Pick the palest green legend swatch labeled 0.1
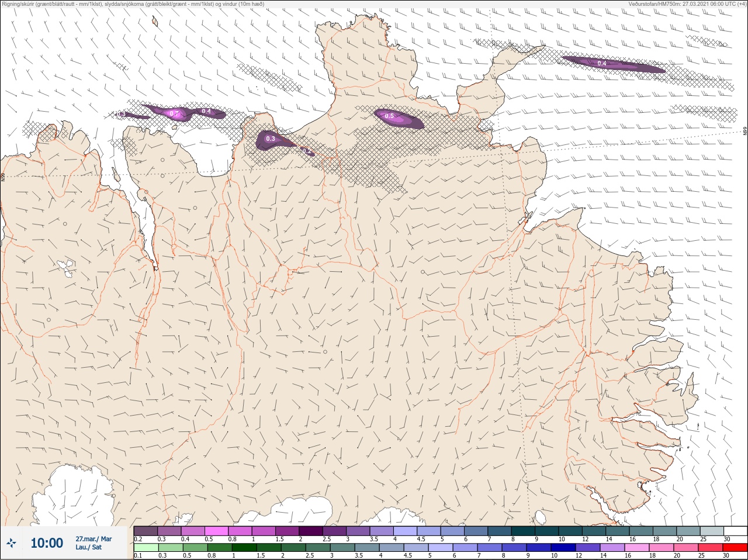The width and height of the screenshot is (748, 560). click(x=146, y=548)
